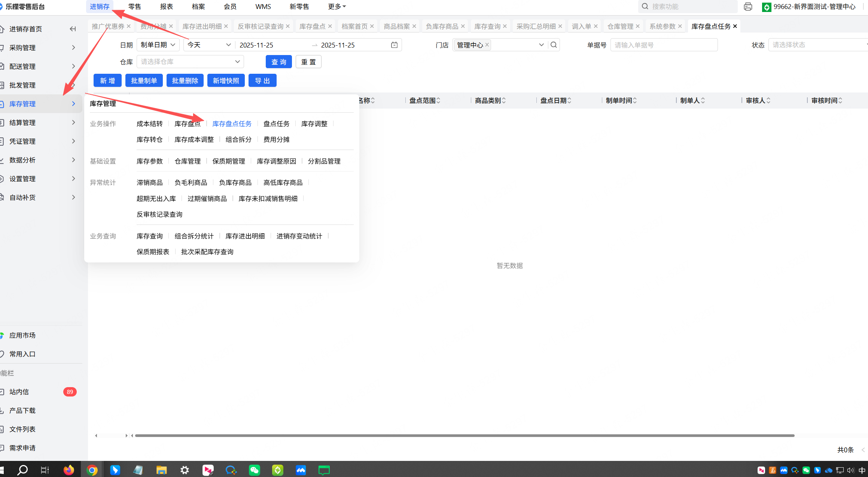Viewport: 868px width, 477px height.
Task: Remove the 管理中心 store tag
Action: coord(487,45)
